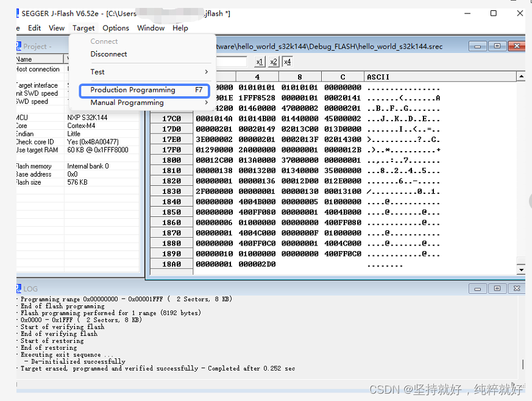
Task: Maximize the J-Flash main window
Action: click(x=494, y=13)
